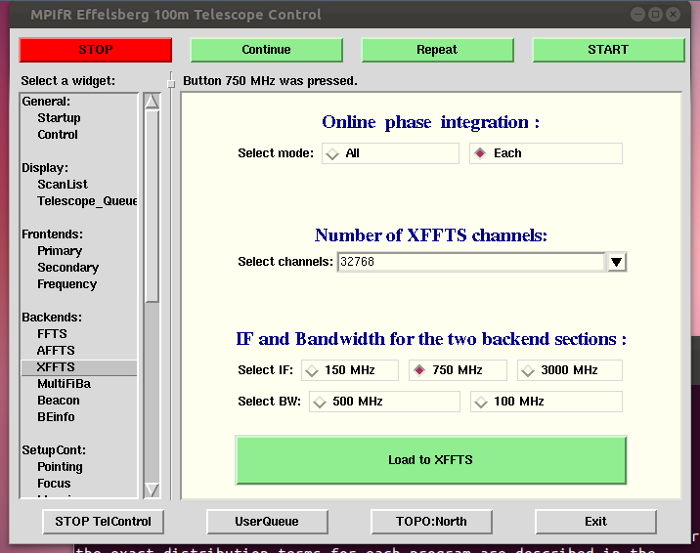This screenshot has height=553, width=700.
Task: Click the Continue button
Action: point(267,50)
